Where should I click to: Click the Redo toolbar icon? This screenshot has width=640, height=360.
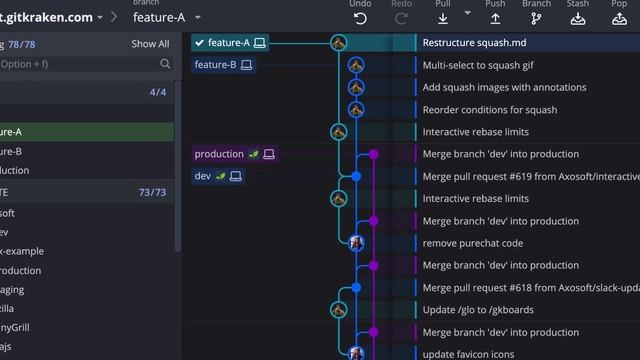click(x=401, y=18)
